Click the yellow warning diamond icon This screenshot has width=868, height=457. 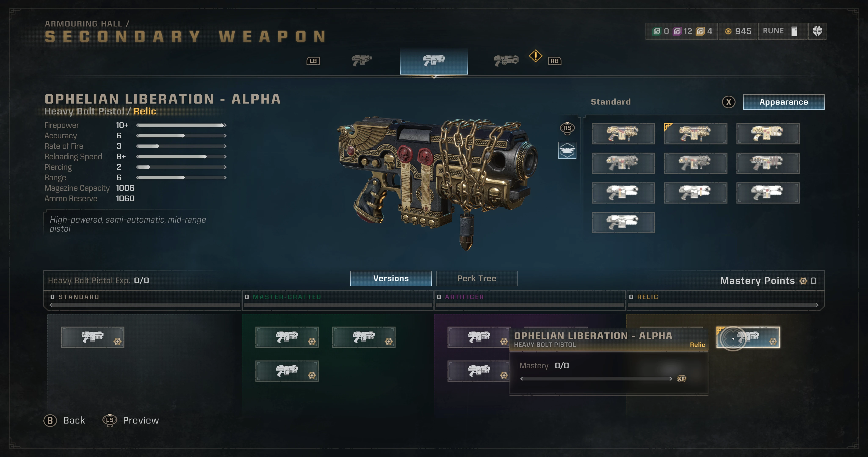(535, 56)
